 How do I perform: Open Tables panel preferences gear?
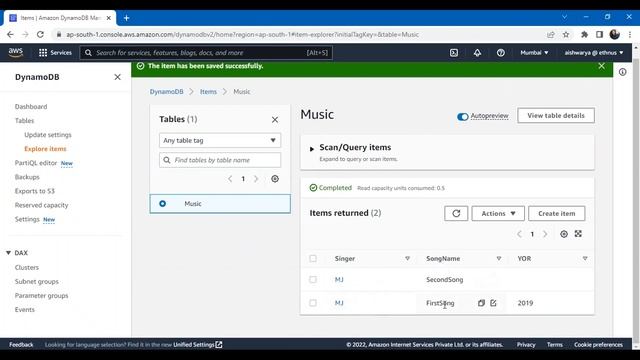pos(275,179)
